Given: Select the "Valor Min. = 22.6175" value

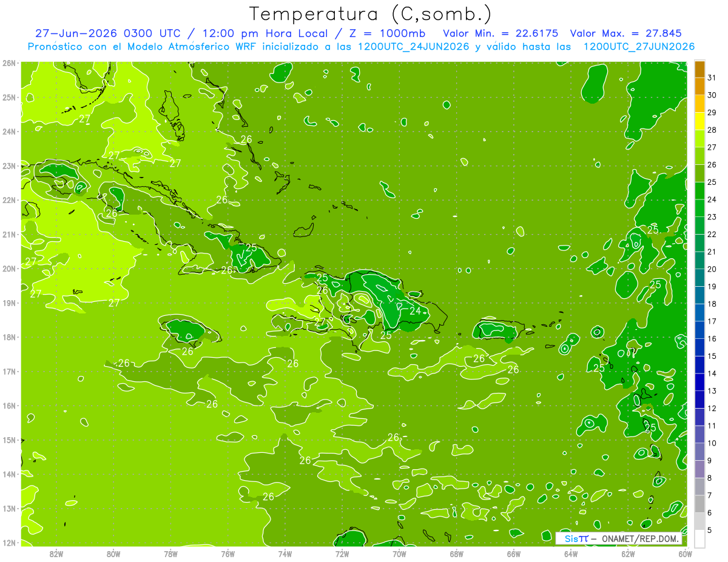Looking at the screenshot, I should (x=500, y=33).
